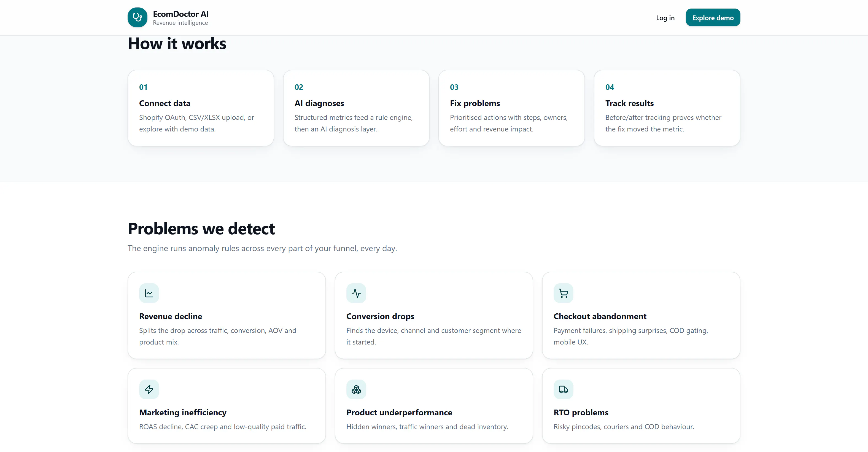Click the Conversion drops activity pulse icon

356,293
